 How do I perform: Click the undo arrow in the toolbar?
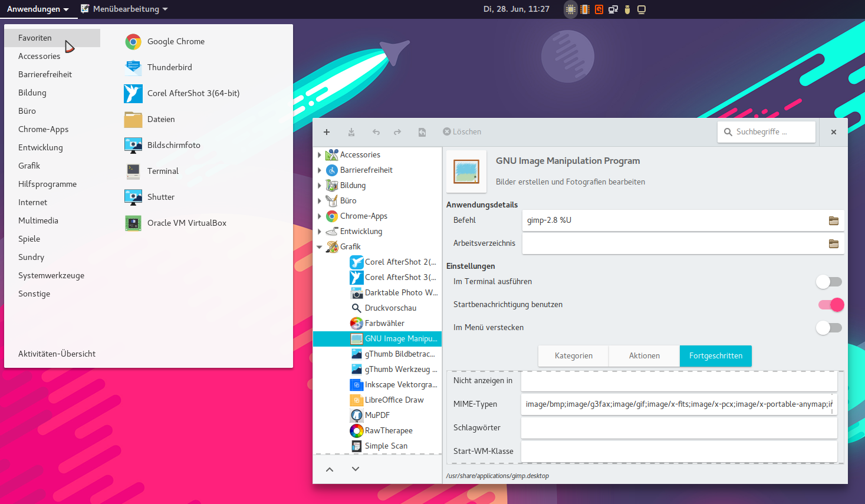tap(376, 132)
